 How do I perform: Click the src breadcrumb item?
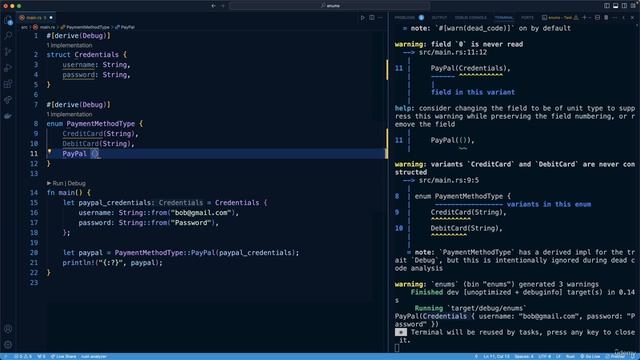pos(24,27)
